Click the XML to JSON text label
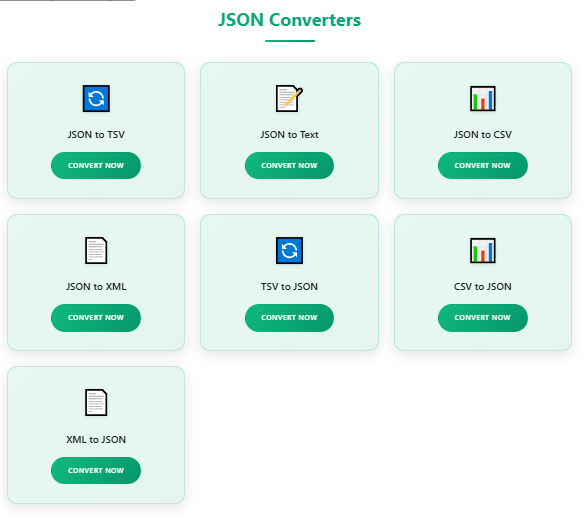585x523 pixels. [96, 440]
